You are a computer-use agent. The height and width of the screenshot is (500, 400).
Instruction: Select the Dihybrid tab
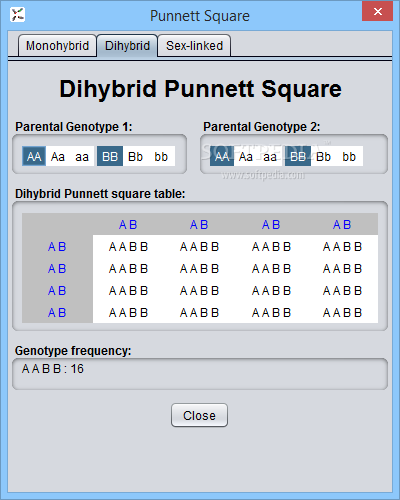pos(127,46)
